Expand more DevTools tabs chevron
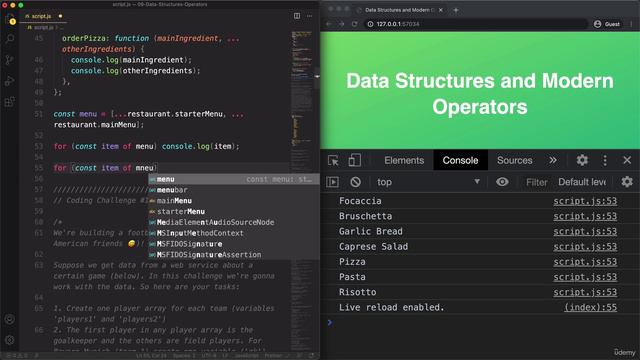The image size is (640, 360). [x=553, y=160]
